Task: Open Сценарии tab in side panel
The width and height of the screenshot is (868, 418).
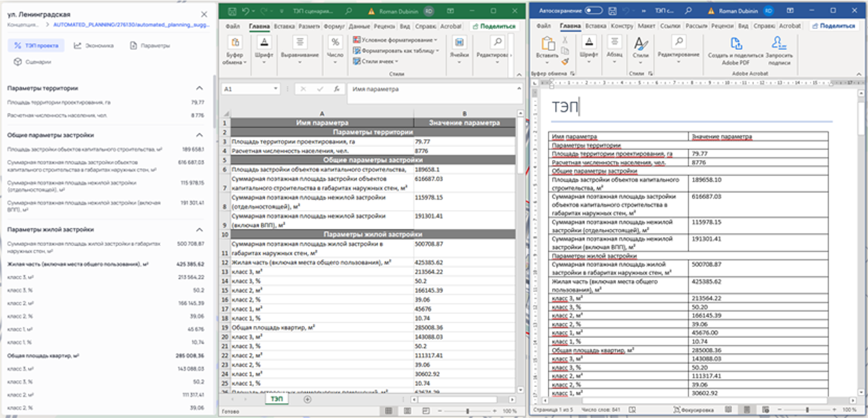Action: [33, 62]
